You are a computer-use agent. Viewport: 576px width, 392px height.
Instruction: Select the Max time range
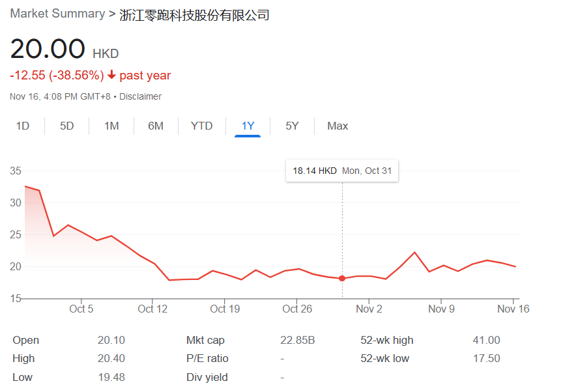coord(338,126)
